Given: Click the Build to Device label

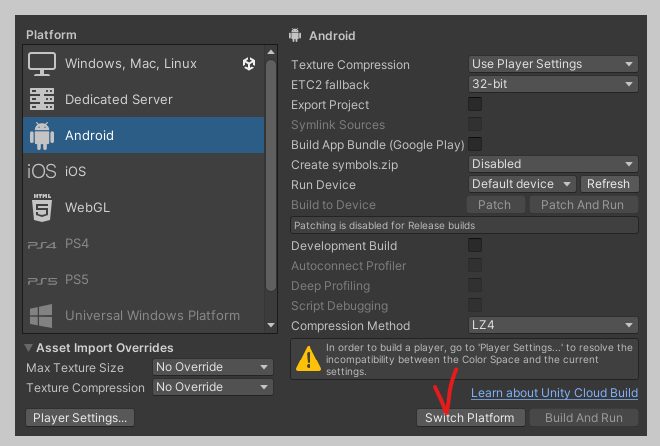Looking at the screenshot, I should [333, 205].
